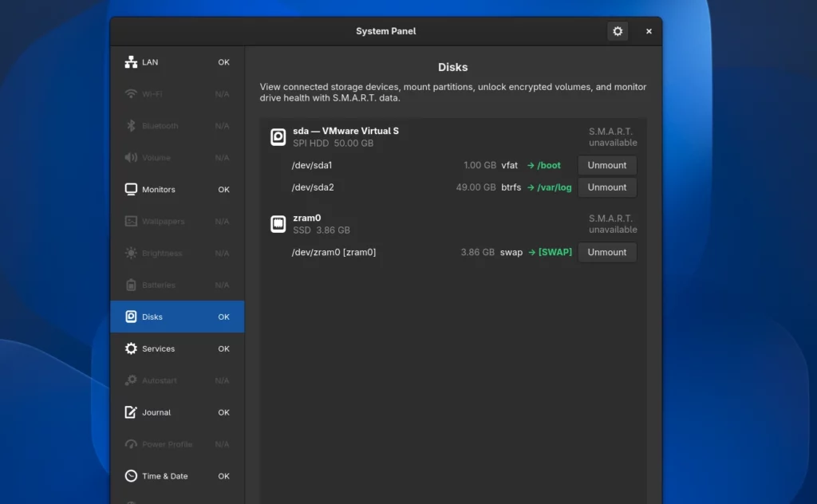Select the /dev/zram0 [zram0] entry
Image resolution: width=817 pixels, height=504 pixels.
[x=334, y=252]
